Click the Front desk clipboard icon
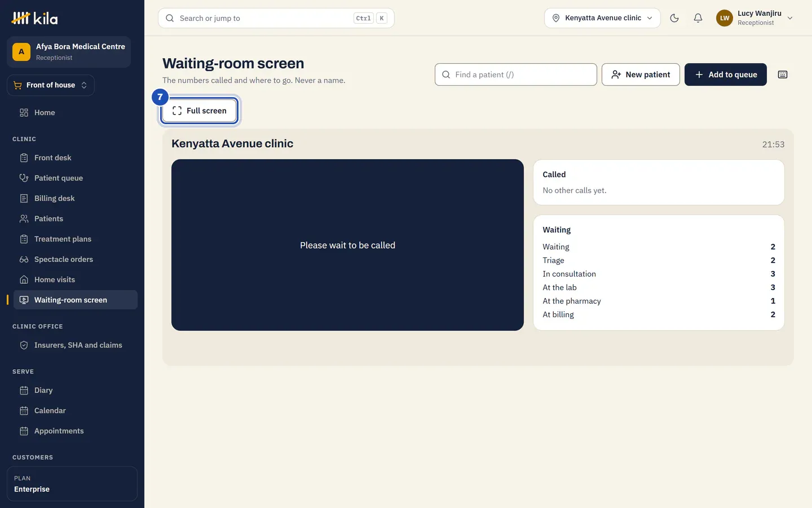812x508 pixels. (24, 157)
